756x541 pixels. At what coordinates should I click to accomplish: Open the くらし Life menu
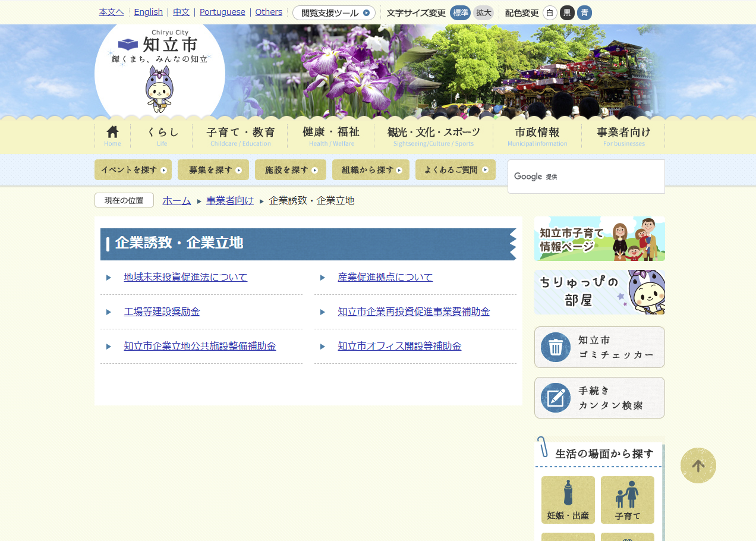click(x=162, y=136)
